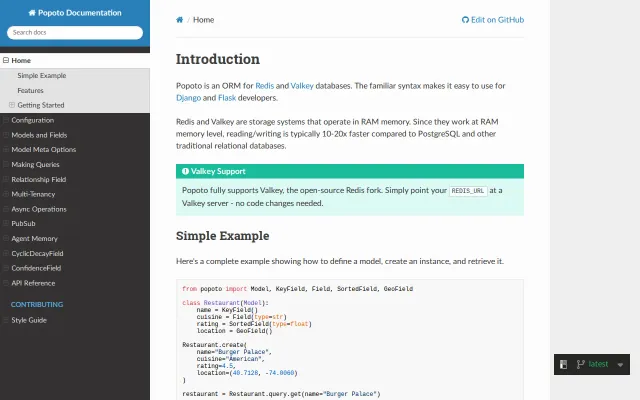
Task: Expand the Multi-Tenancy toggle
Action: pyautogui.click(x=6, y=194)
